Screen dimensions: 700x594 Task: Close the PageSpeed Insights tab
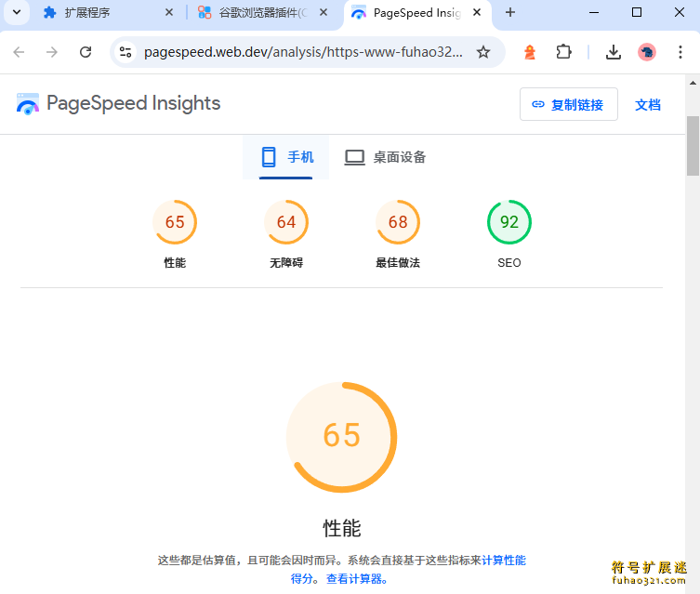click(477, 12)
